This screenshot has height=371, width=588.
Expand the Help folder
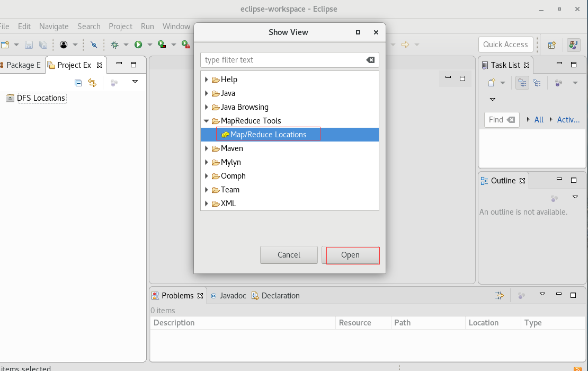coord(206,79)
